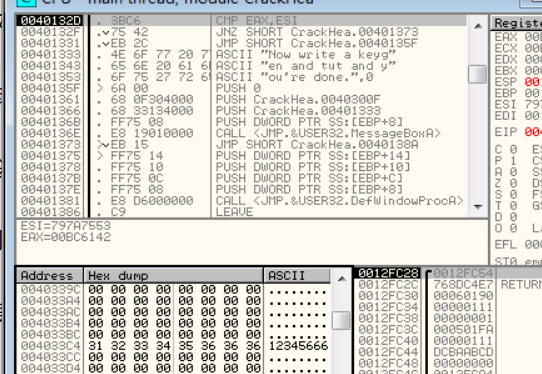Click the disassembly scrollbar down arrow
Screen dimensions: 542x374
[x=478, y=207]
